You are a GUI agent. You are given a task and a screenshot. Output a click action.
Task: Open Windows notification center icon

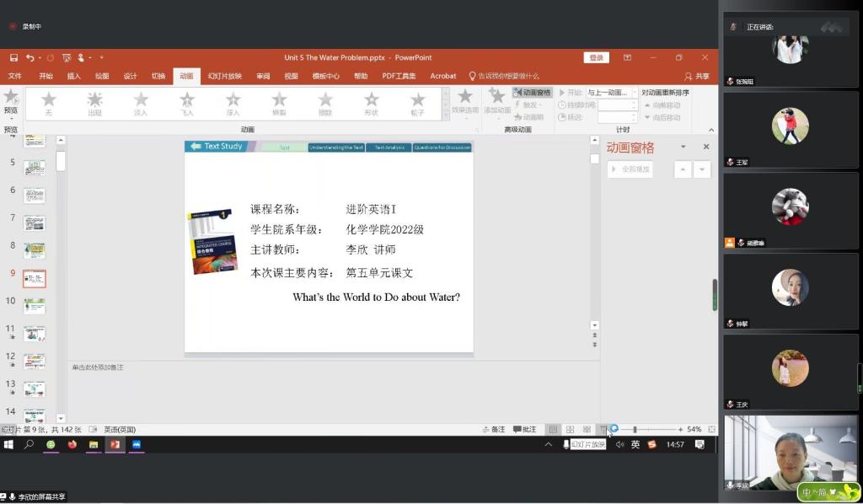(x=700, y=444)
